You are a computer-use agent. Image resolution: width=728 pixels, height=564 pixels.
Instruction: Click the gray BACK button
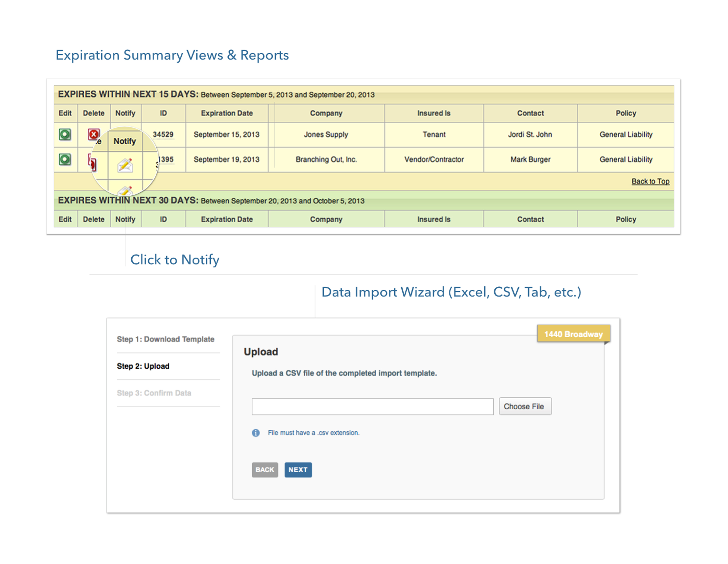point(265,470)
